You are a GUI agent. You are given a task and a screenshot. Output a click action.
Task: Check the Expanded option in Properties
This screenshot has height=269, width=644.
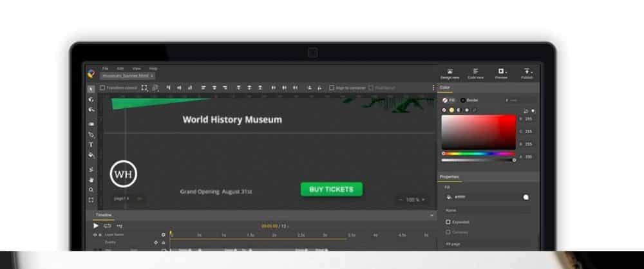pos(448,222)
